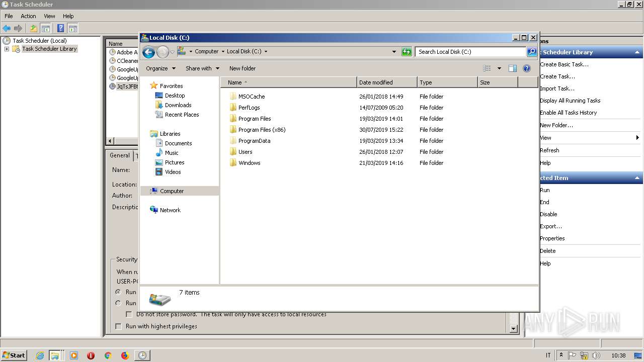Open the Help menu in Task Scheduler
Viewport: 644px width, 362px height.
tap(68, 16)
